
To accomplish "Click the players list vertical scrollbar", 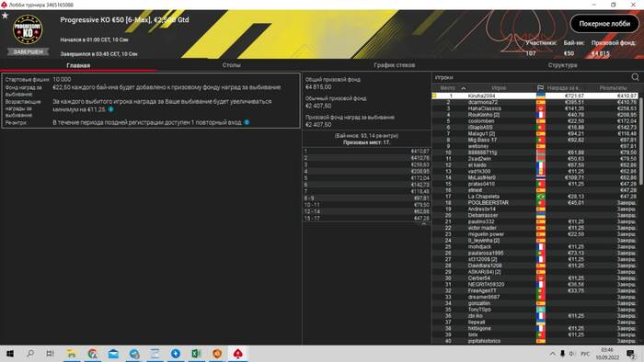I will pos(641,141).
